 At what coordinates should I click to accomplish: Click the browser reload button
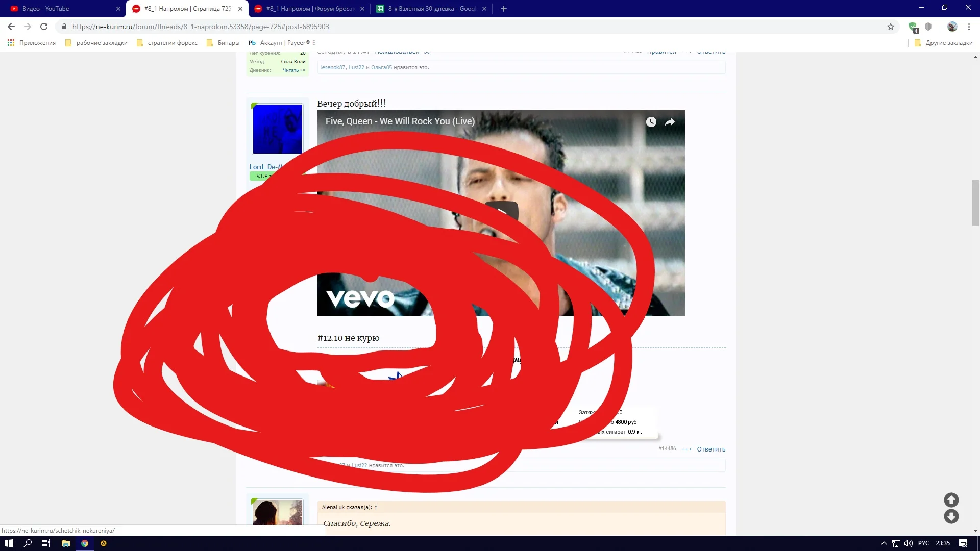coord(44,27)
